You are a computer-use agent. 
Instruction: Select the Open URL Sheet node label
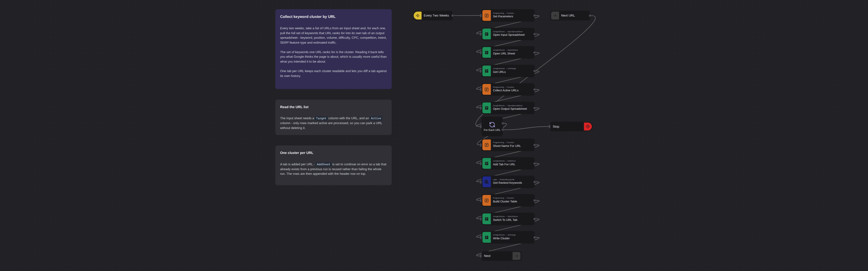coord(504,54)
